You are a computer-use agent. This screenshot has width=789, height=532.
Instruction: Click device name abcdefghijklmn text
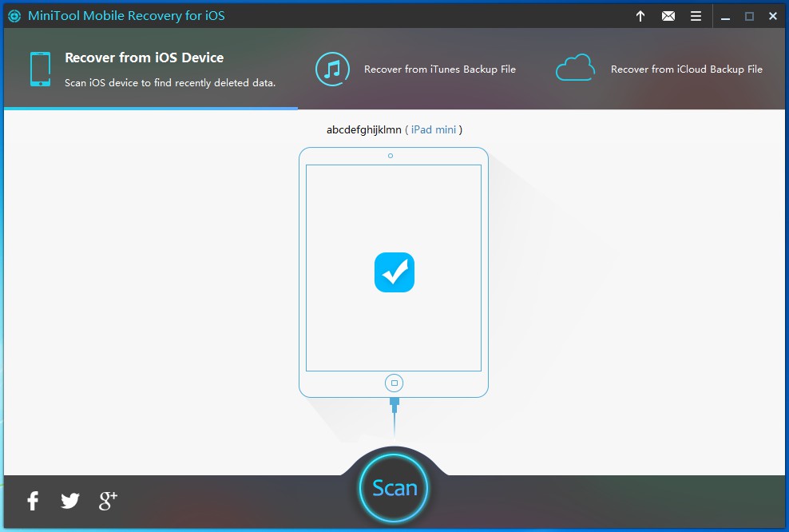[x=364, y=130]
